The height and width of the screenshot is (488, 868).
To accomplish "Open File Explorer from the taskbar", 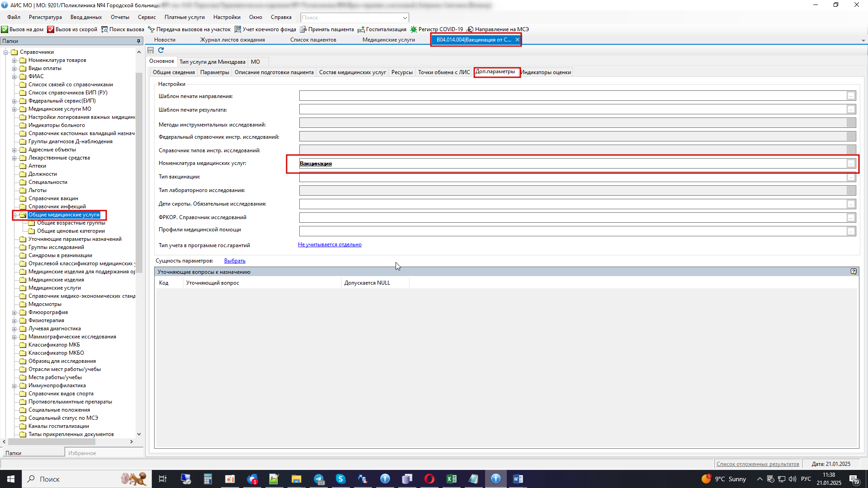I will tap(296, 479).
